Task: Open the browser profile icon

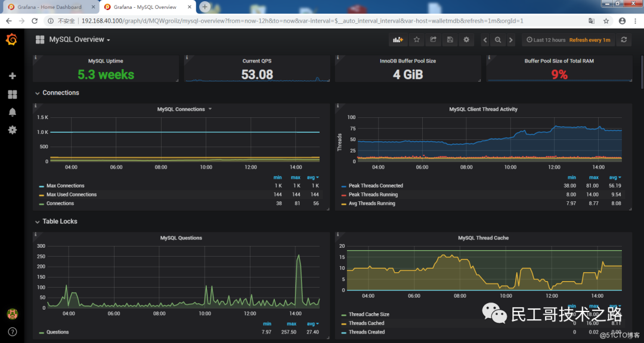Action: click(622, 21)
